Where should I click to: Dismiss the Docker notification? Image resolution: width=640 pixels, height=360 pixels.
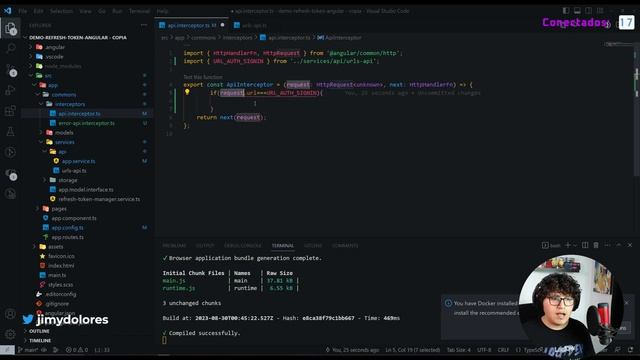(627, 303)
